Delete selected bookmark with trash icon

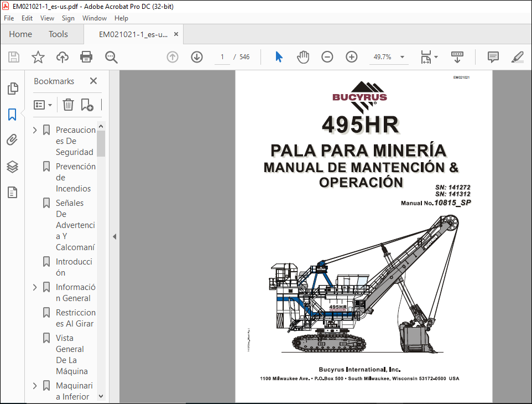point(68,105)
